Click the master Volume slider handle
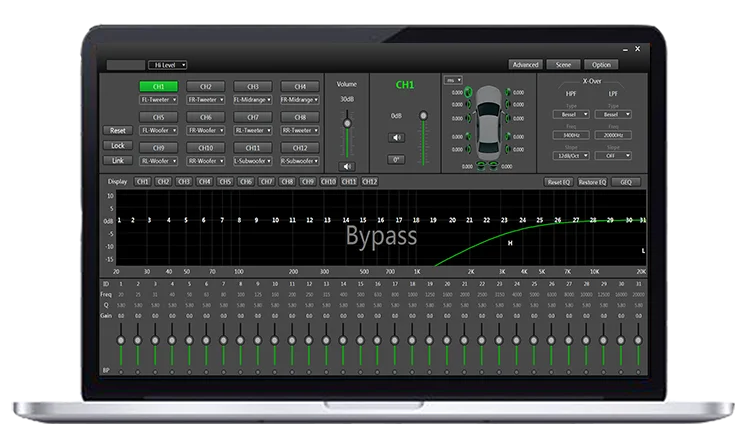Screen dimensions: 750x436 tap(347, 123)
